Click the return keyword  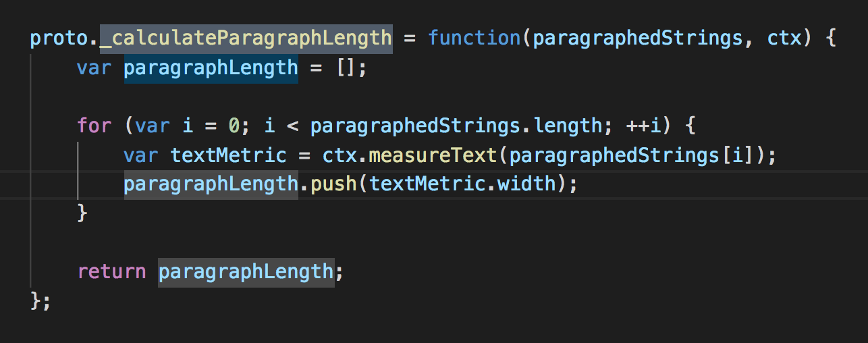click(111, 271)
